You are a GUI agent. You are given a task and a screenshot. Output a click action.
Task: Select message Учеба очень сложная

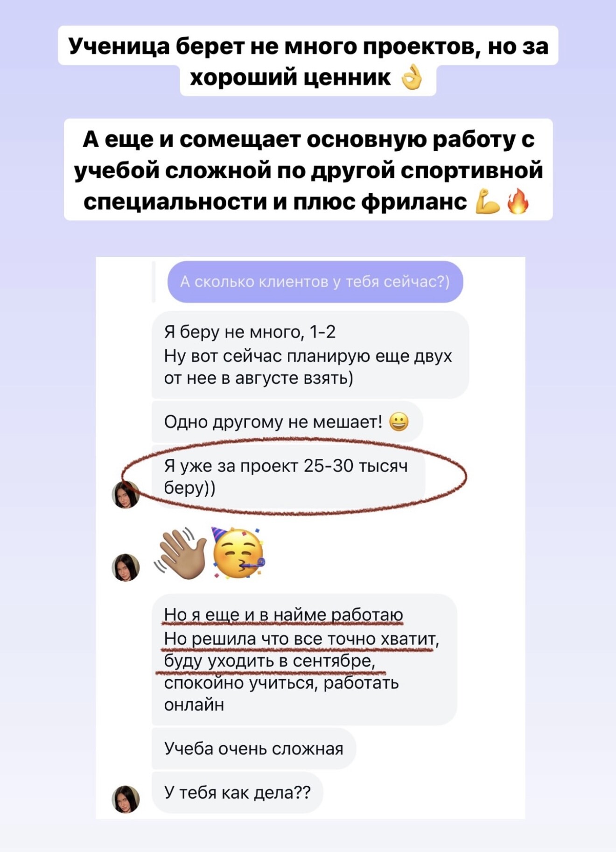[x=254, y=748]
